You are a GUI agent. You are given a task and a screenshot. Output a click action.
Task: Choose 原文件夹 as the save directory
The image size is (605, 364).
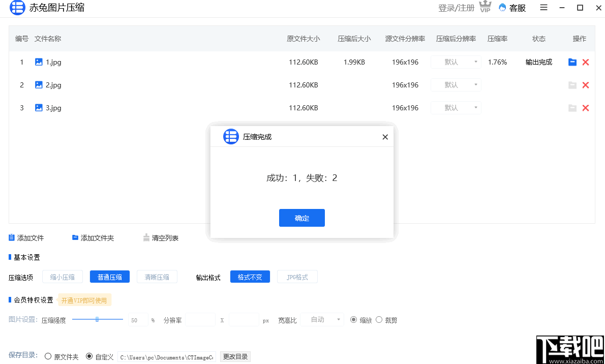click(x=48, y=356)
